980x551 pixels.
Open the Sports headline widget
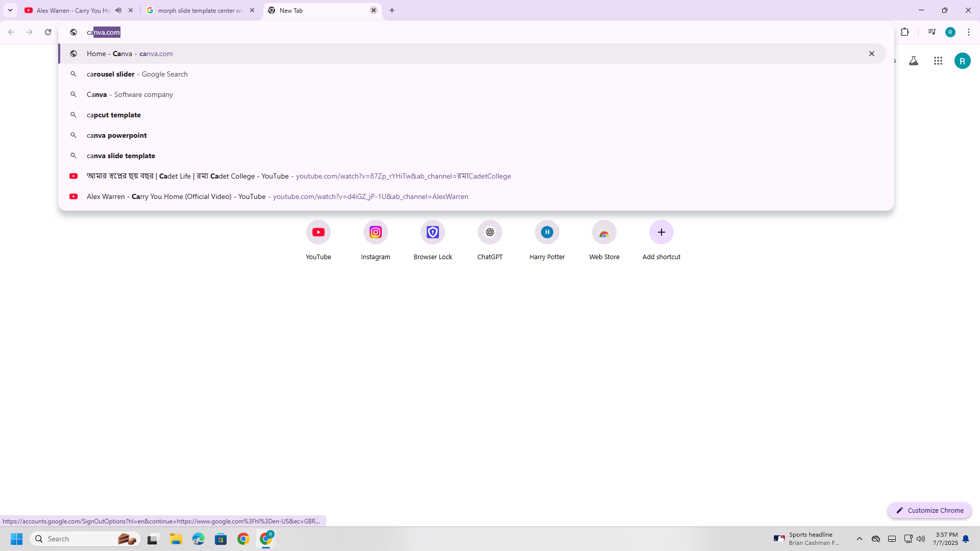point(806,539)
